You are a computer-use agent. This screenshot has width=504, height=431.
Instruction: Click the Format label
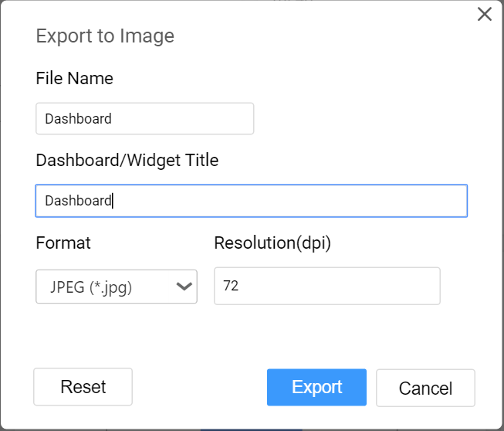point(63,243)
